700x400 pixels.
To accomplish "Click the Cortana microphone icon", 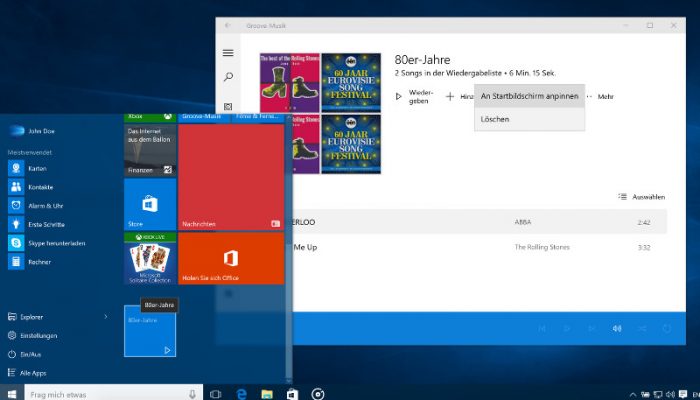I will (192, 394).
